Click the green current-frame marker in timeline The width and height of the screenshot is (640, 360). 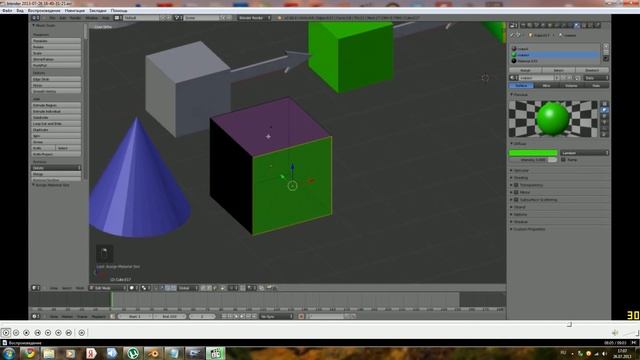(111, 300)
